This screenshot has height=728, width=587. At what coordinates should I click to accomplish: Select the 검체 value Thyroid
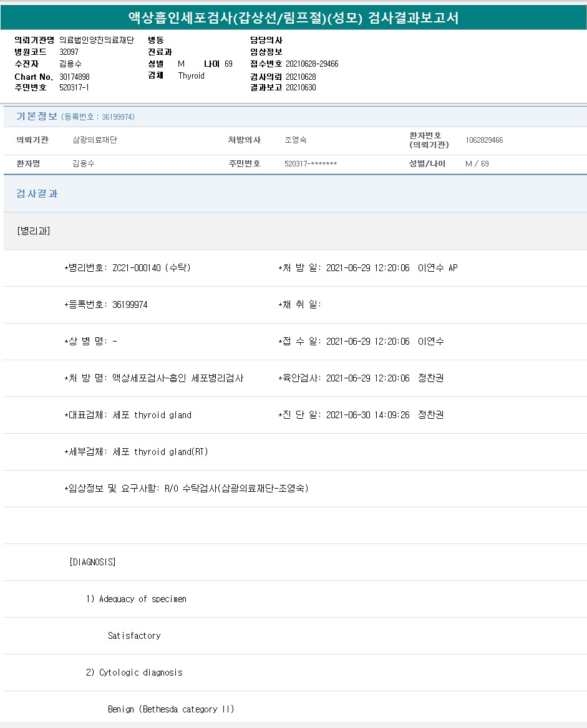tap(191, 76)
